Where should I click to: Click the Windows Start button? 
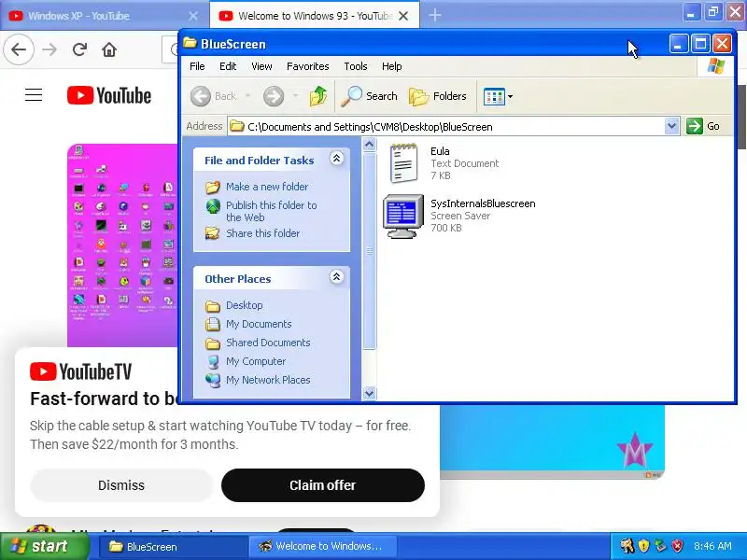(44, 546)
